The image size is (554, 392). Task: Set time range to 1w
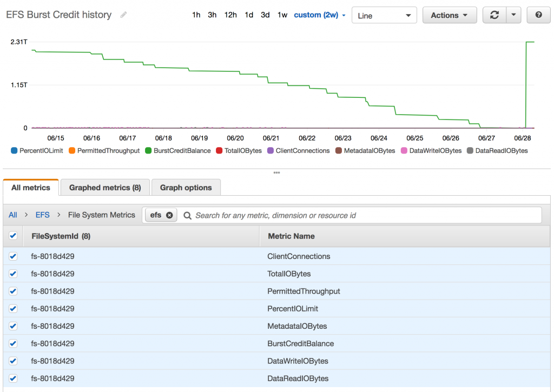coord(282,15)
